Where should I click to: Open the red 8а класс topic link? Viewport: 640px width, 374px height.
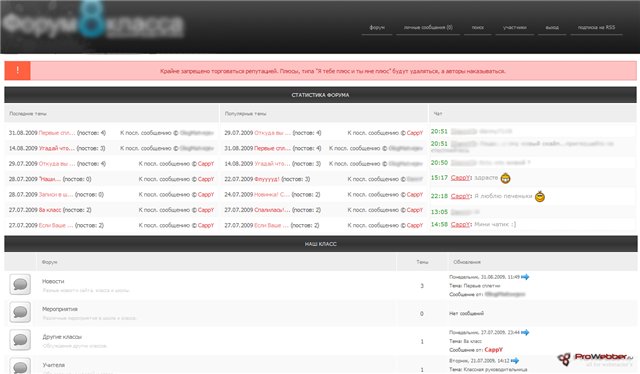[50, 210]
